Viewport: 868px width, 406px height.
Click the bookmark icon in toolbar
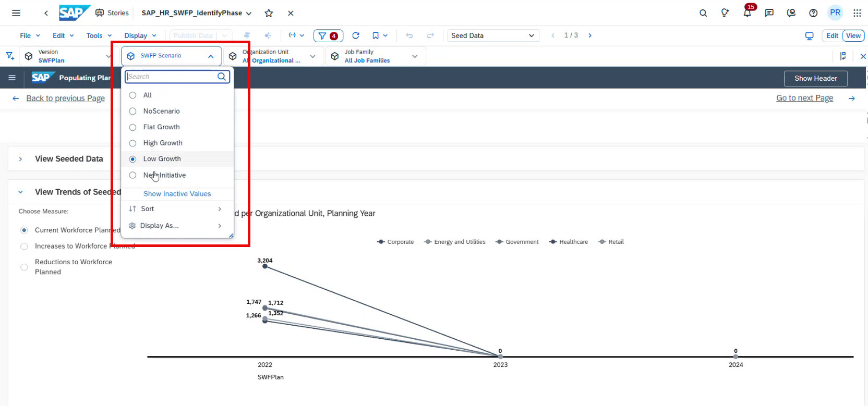(x=376, y=35)
